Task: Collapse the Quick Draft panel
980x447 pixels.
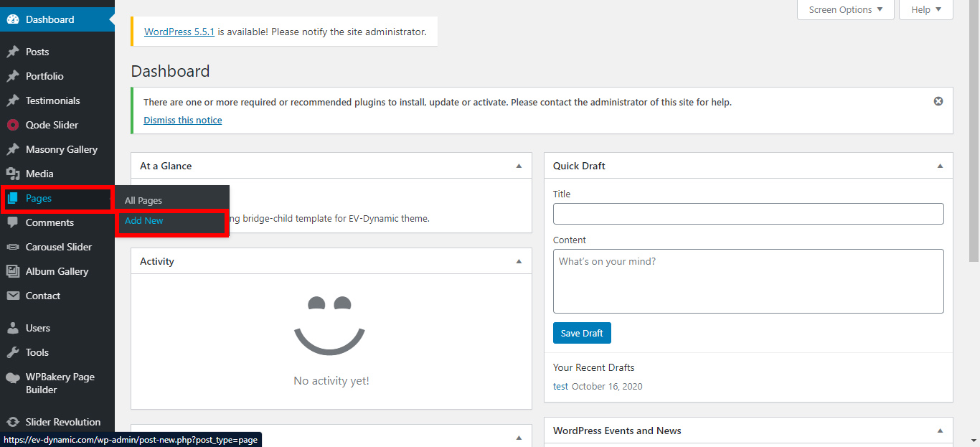Action: 940,166
